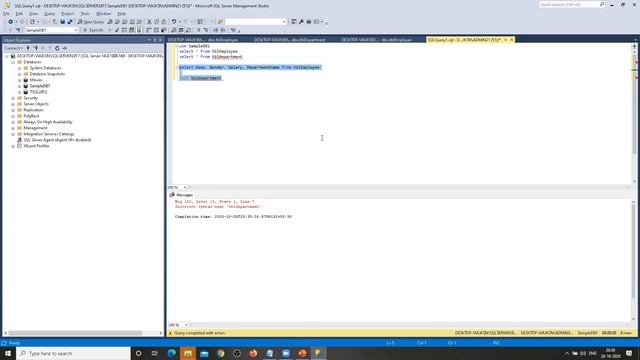Open Microsoft Edge from the taskbar
This screenshot has width=640, height=360.
tap(171, 353)
